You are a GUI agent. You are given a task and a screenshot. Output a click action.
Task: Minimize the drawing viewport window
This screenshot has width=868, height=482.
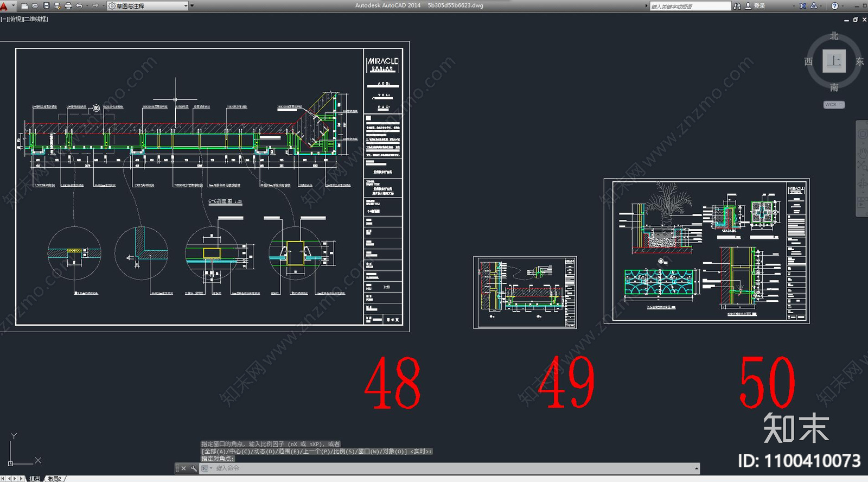coord(846,20)
